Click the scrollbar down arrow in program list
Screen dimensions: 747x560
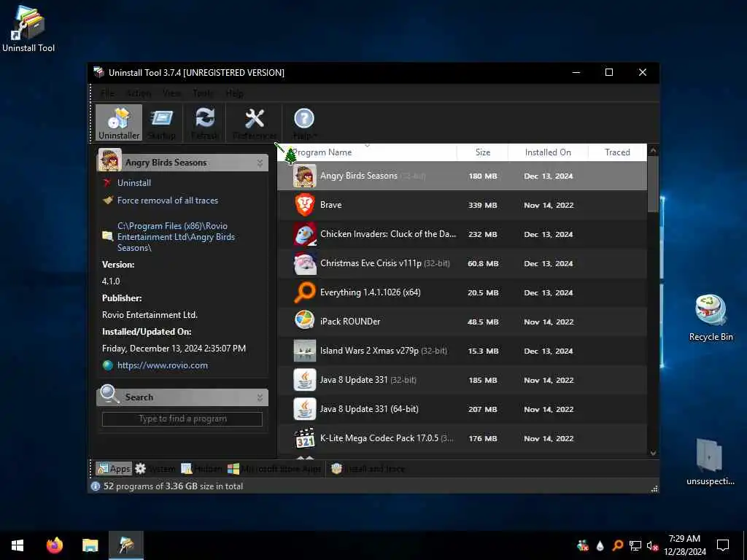(x=653, y=454)
